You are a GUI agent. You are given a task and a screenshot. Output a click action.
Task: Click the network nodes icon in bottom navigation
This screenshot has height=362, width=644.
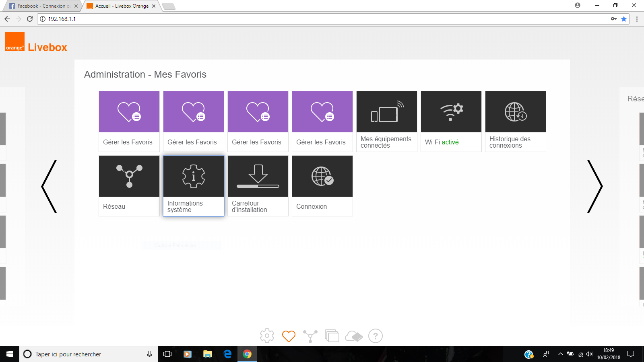coord(310,336)
